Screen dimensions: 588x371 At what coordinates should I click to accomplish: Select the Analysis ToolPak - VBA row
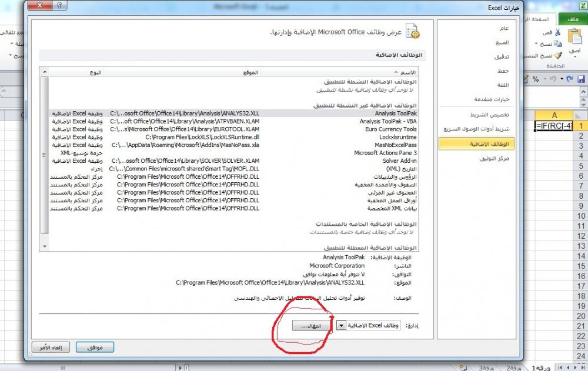coord(233,121)
